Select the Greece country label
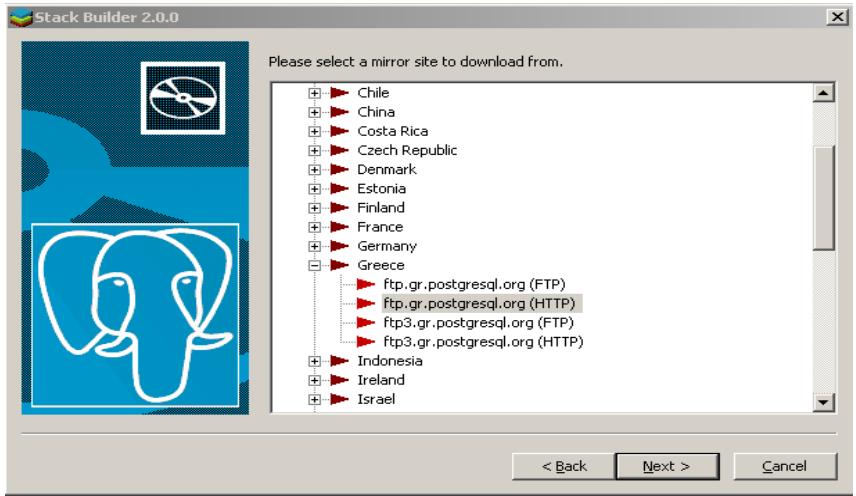 (x=381, y=265)
